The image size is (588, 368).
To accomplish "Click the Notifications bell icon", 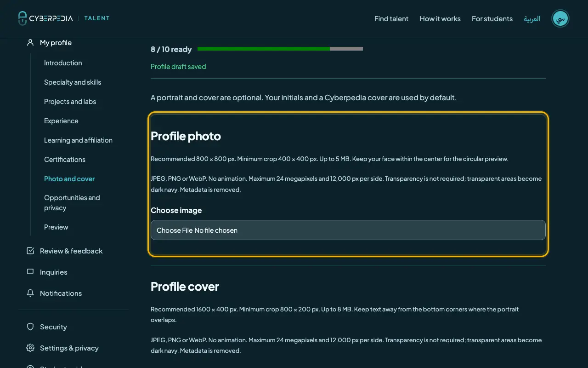I will (x=30, y=293).
